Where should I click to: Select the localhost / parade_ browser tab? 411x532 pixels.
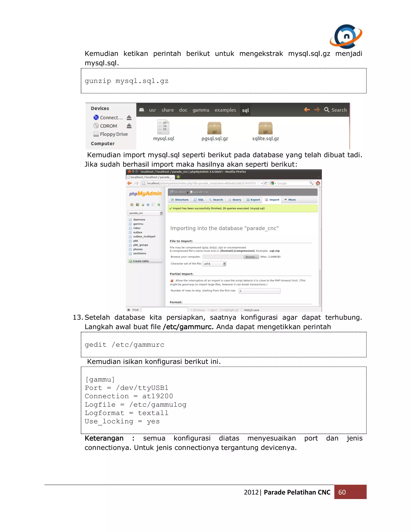[x=151, y=177]
